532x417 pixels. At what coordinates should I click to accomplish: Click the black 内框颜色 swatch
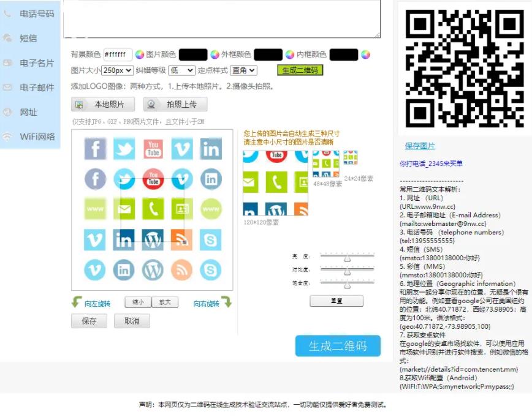343,54
